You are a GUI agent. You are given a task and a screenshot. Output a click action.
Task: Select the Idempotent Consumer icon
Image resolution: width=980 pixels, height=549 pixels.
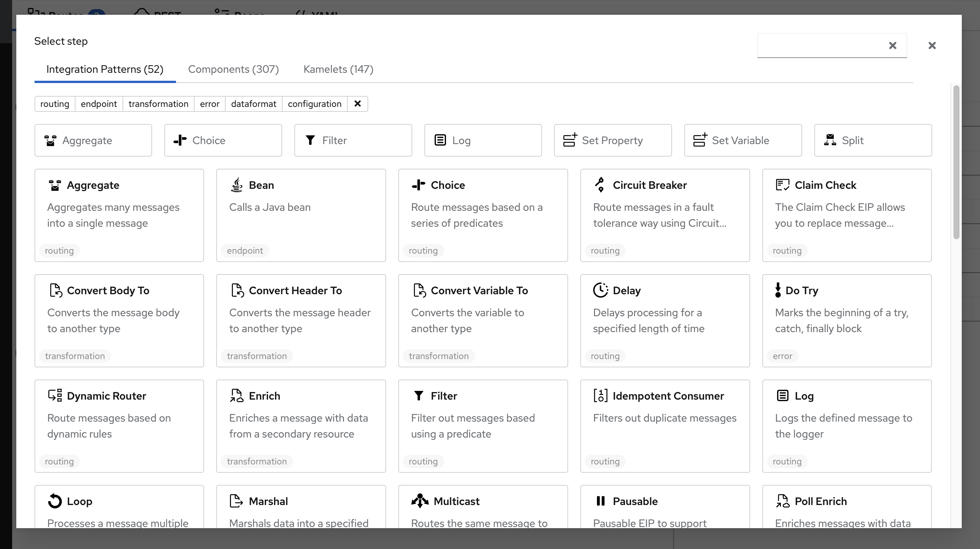pos(600,395)
